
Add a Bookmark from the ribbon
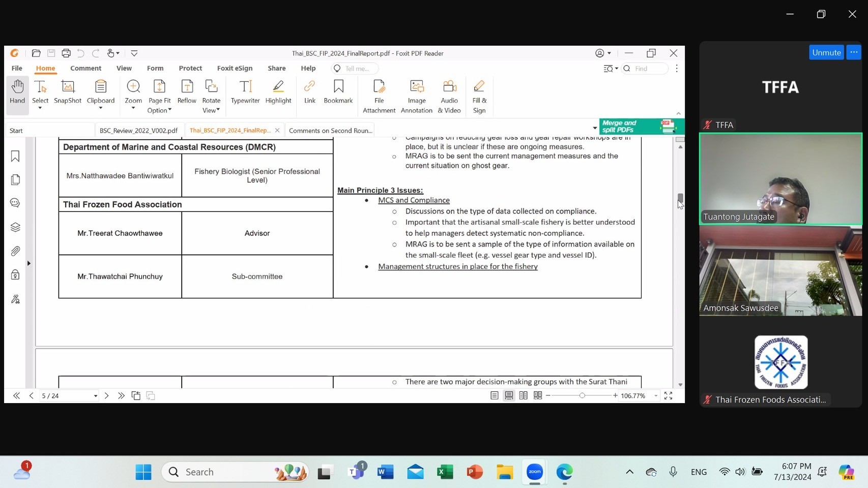[x=338, y=92]
